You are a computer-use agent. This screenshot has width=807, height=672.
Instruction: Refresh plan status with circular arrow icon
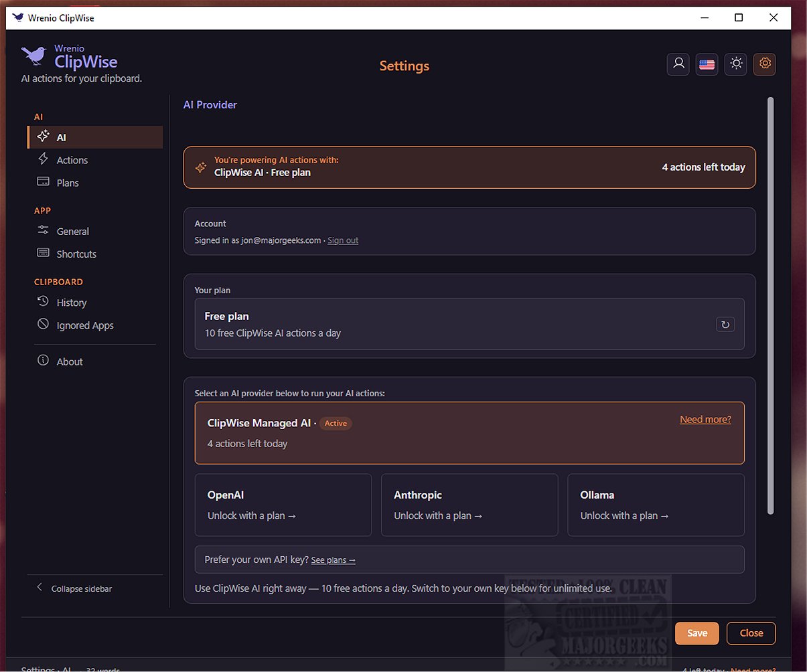725,325
